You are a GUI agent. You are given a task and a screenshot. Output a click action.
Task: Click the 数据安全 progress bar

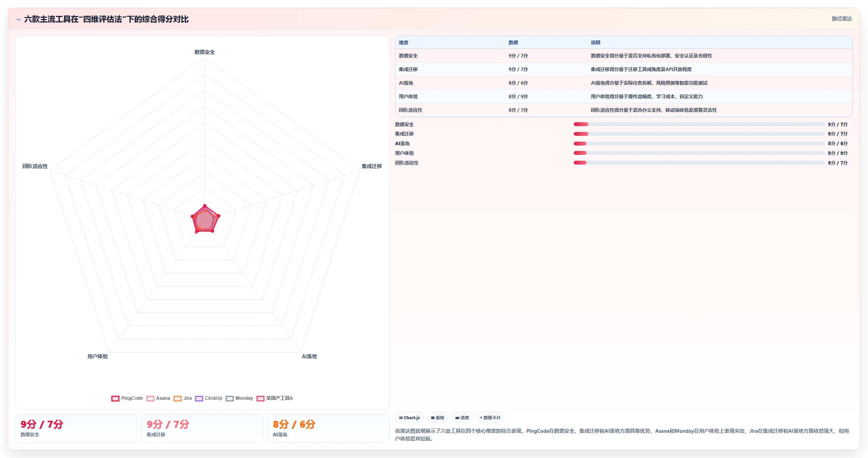(699, 124)
